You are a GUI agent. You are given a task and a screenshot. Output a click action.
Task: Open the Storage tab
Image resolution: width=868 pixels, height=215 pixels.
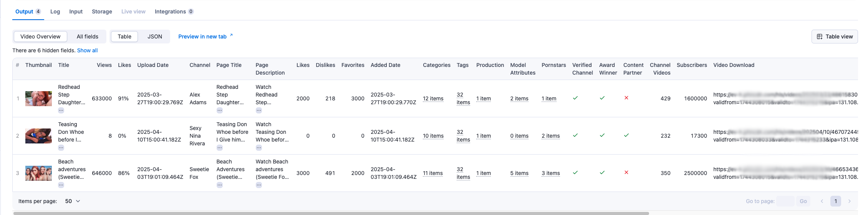pyautogui.click(x=102, y=12)
